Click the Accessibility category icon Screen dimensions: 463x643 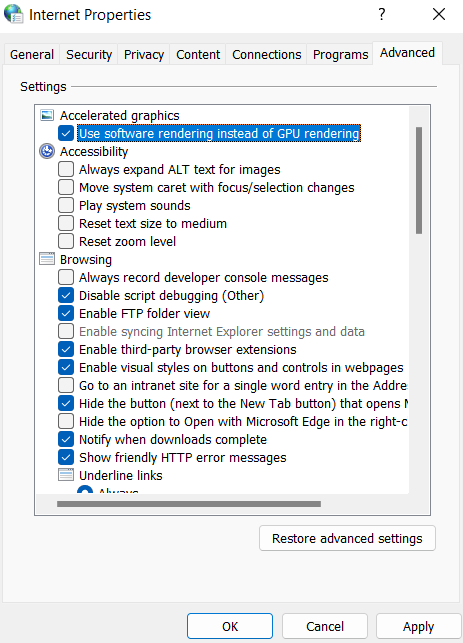pos(47,151)
